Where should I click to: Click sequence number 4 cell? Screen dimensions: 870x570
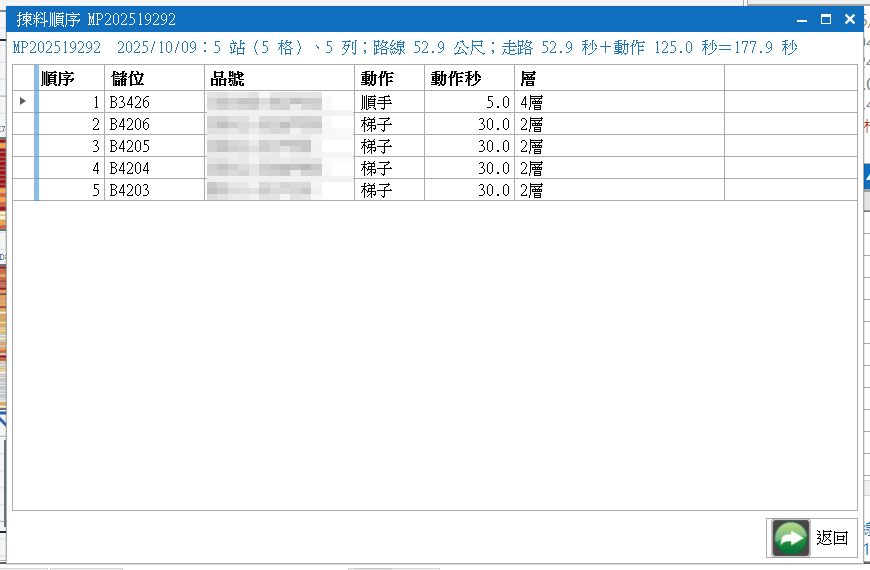click(x=70, y=168)
